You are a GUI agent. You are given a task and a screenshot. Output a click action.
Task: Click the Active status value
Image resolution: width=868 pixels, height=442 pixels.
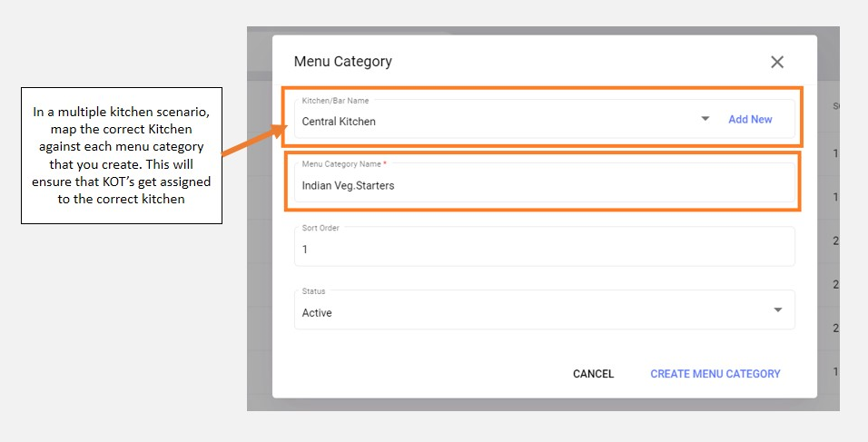(x=317, y=313)
